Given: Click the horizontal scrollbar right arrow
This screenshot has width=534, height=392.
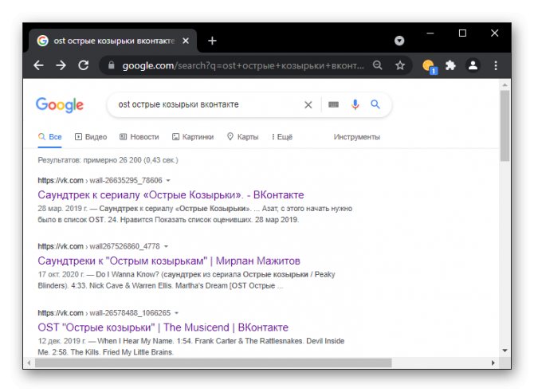Looking at the screenshot, I should point(493,363).
